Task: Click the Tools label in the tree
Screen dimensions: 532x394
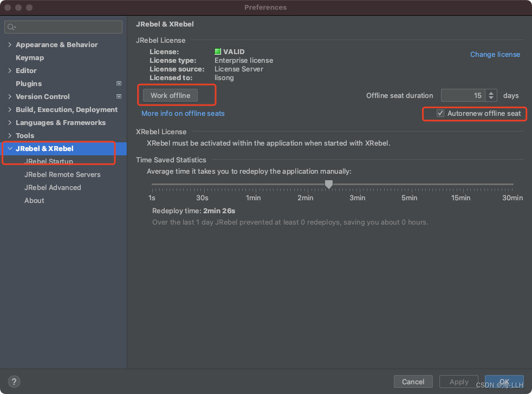Action: click(25, 135)
